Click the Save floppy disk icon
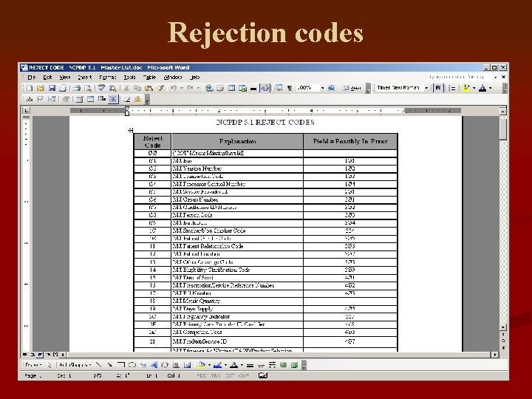This screenshot has width=532, height=399. click(52, 88)
